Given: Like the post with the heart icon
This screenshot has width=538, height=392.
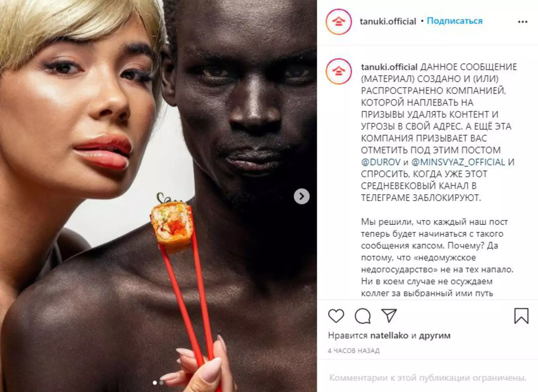Looking at the screenshot, I should 336,316.
